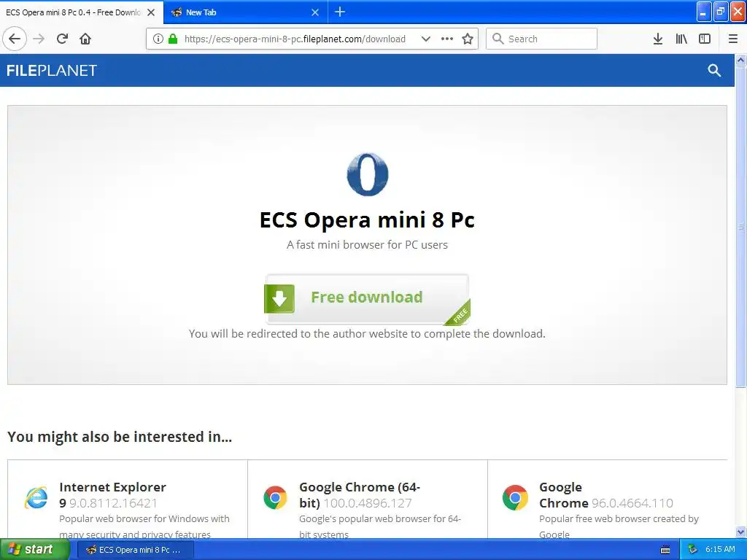Close the ECS Opera mini tab
This screenshot has height=560, width=747.
click(x=151, y=12)
